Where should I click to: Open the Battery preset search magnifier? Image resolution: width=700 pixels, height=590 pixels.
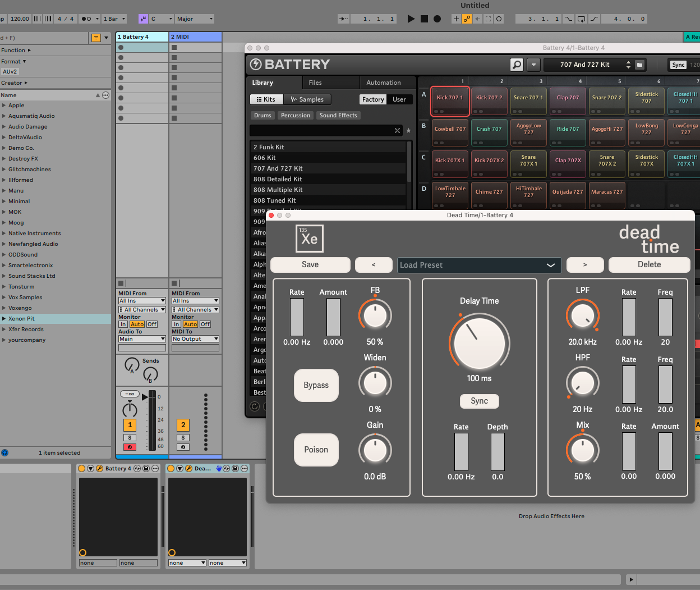[x=517, y=65]
